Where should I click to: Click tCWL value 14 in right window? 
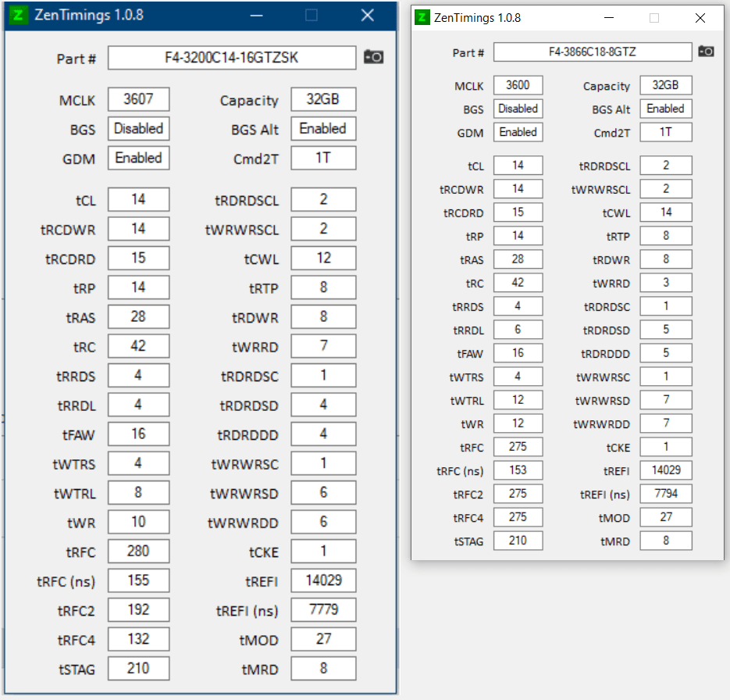666,212
